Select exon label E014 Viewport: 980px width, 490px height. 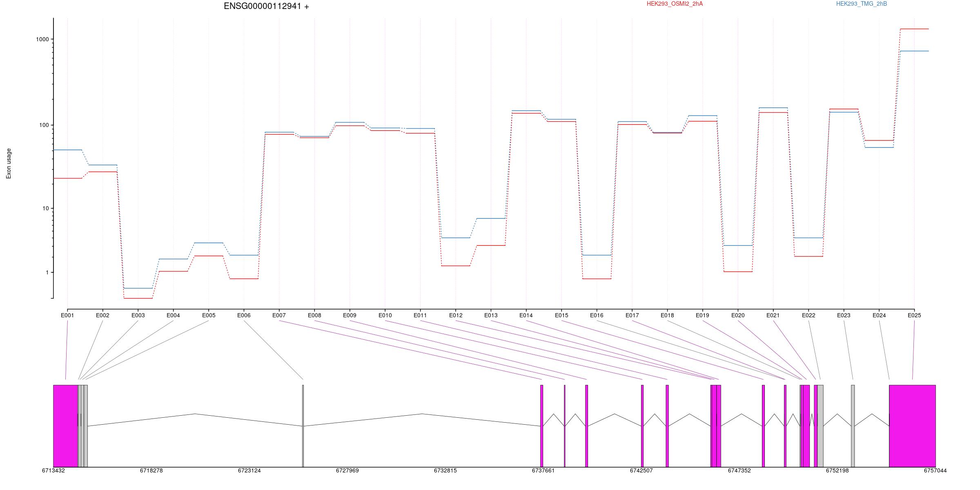(526, 315)
